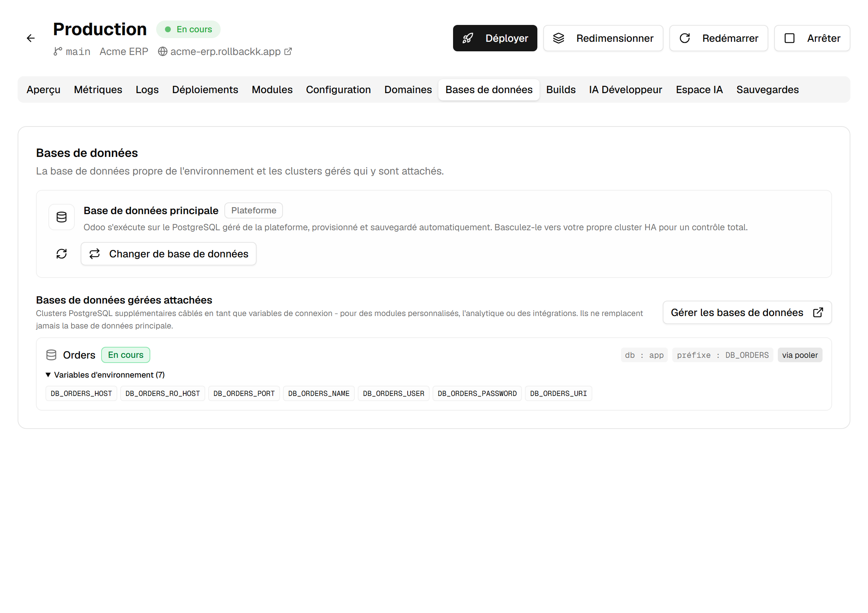The height and width of the screenshot is (613, 868).
Task: Click the DB_ORDERS_PORT variable chip
Action: click(244, 394)
